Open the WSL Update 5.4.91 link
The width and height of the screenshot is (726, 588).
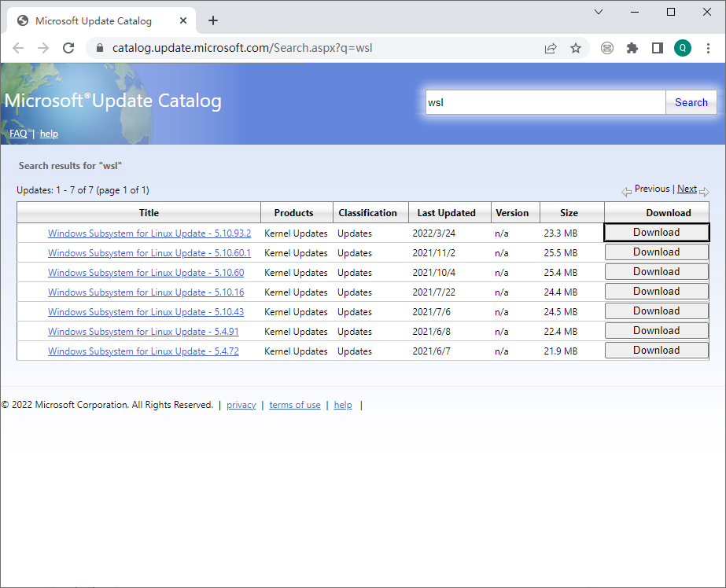click(143, 332)
